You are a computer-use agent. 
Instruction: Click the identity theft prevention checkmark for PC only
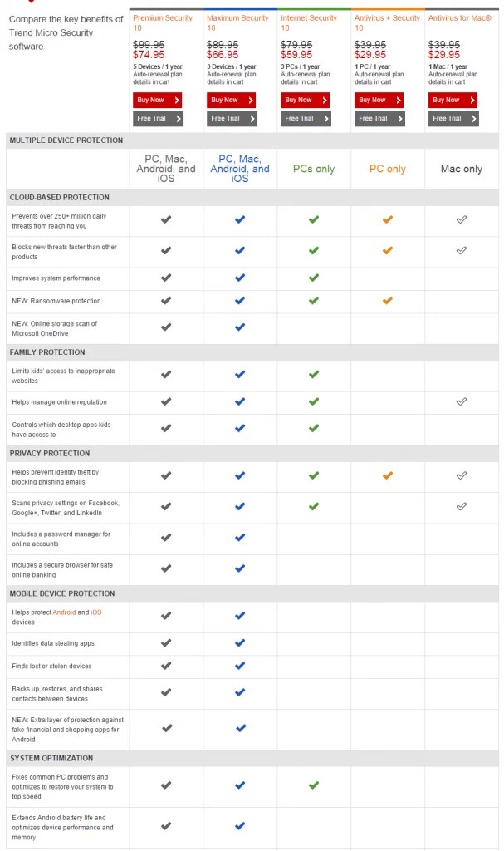click(387, 475)
